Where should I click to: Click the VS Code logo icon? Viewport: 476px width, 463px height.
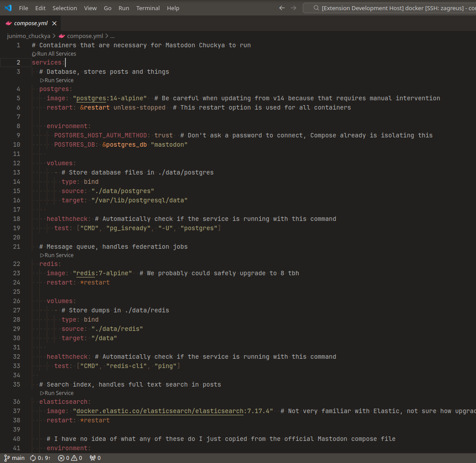8,8
